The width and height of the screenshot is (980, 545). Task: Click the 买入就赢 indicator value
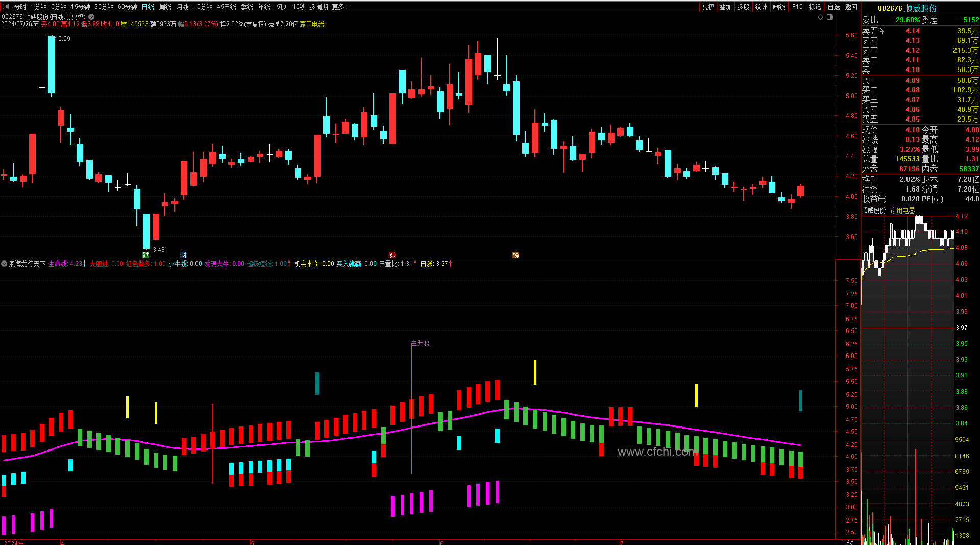357,264
